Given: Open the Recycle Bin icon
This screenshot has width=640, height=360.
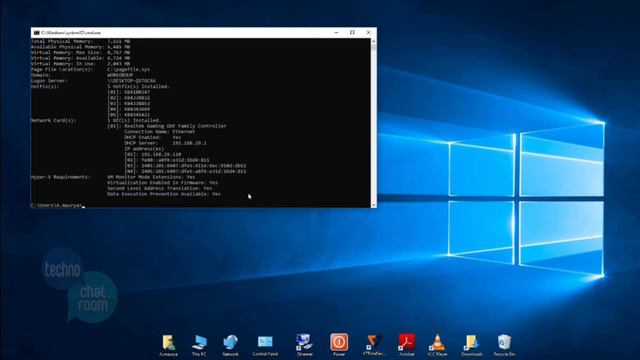Looking at the screenshot, I should (504, 345).
